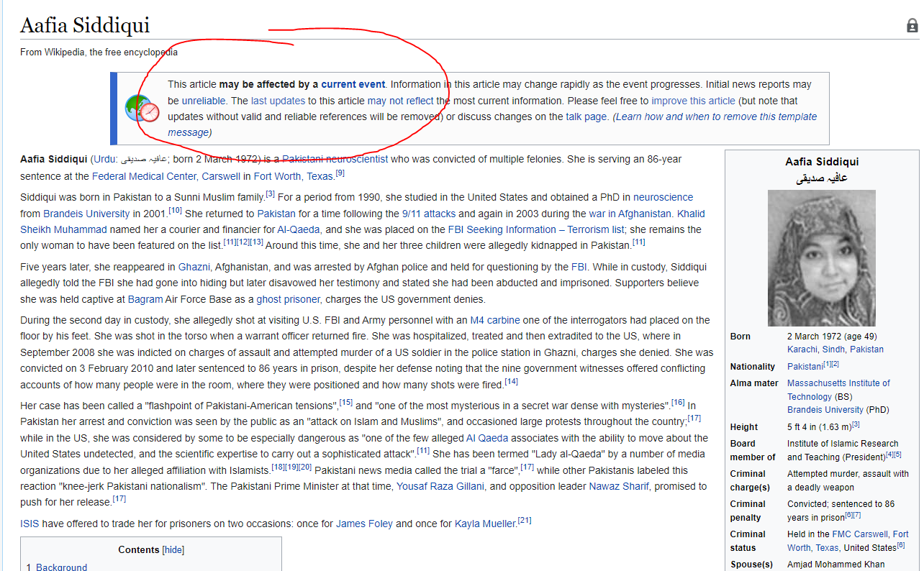
Task: Click the 'Alma mater' infobox label
Action: 754,383
